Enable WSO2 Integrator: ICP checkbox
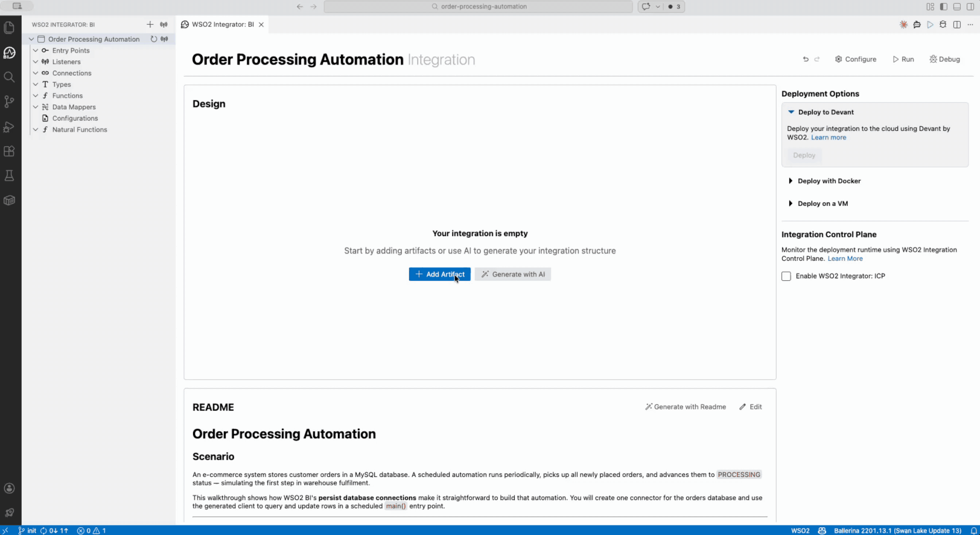The height and width of the screenshot is (535, 980). pos(786,277)
